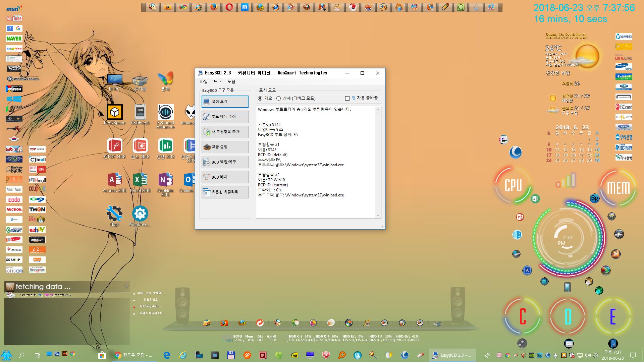Open the msn shortcut at top left
The width and height of the screenshot is (644, 362).
coord(14,8)
